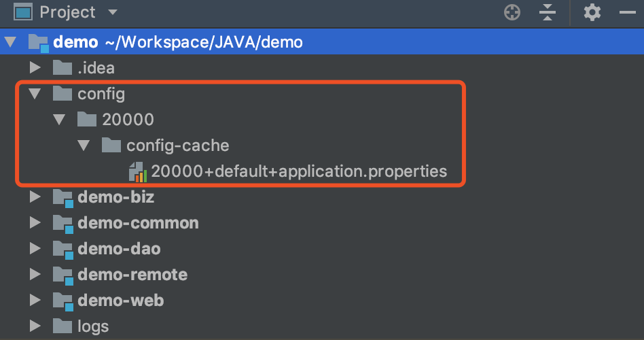Click the demo-biz module folder icon

click(x=63, y=198)
